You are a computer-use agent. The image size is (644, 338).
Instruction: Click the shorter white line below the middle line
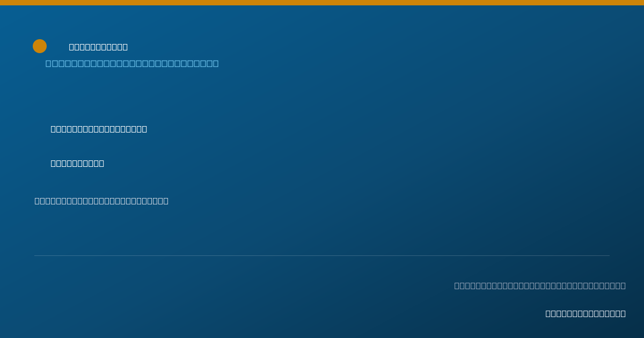(77, 163)
